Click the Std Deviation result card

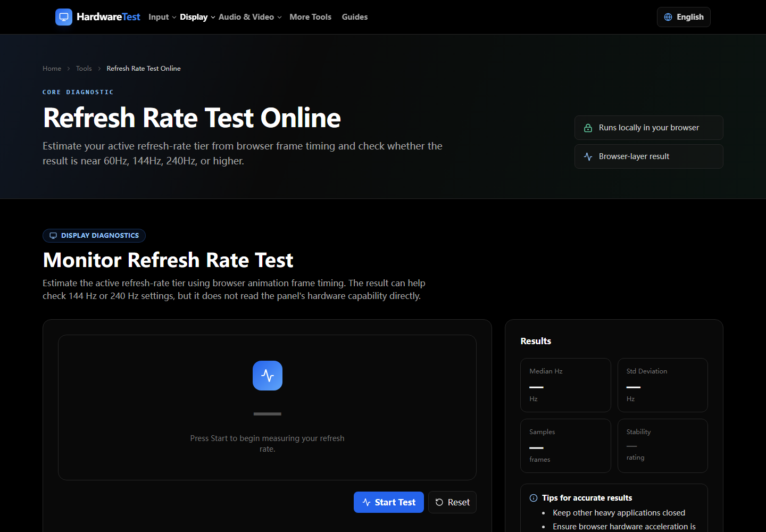point(663,385)
